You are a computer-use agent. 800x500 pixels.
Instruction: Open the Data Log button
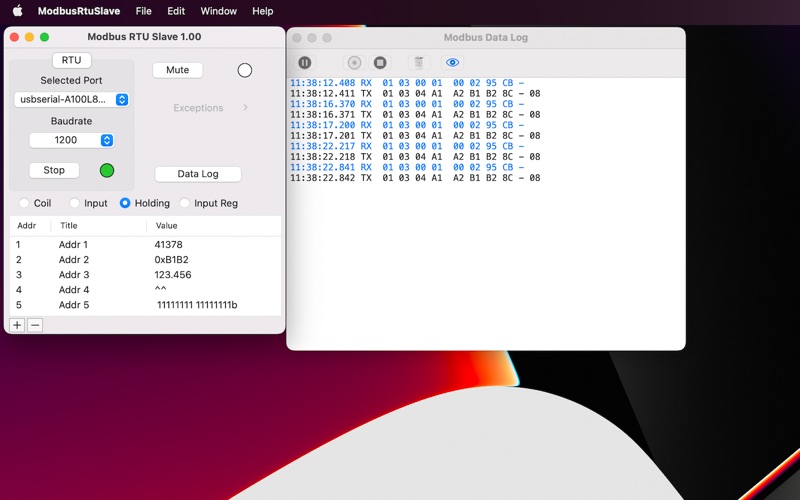[x=198, y=173]
